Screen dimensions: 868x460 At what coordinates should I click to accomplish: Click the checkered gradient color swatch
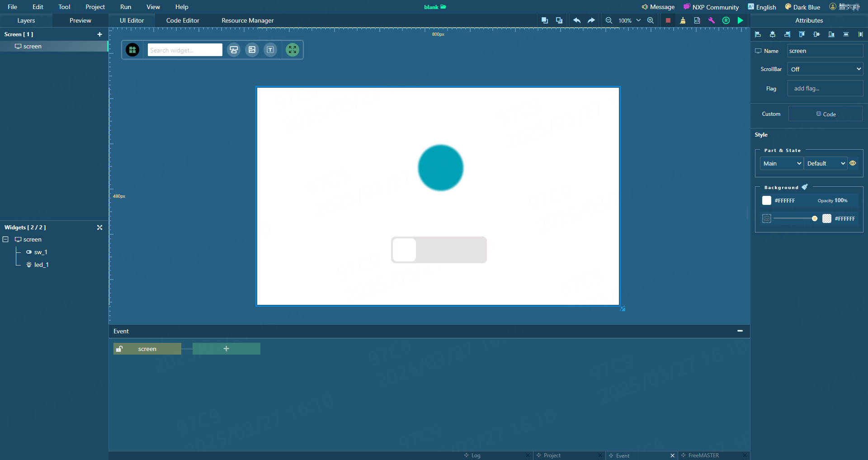(x=827, y=218)
